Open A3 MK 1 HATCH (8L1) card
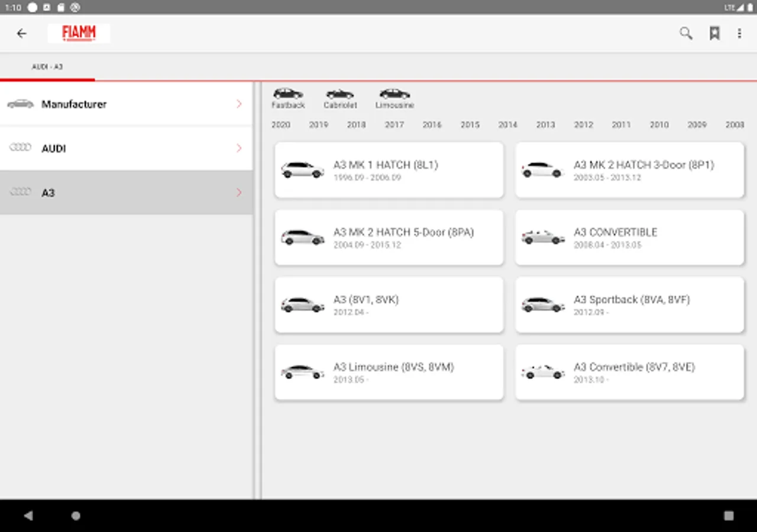 (389, 170)
